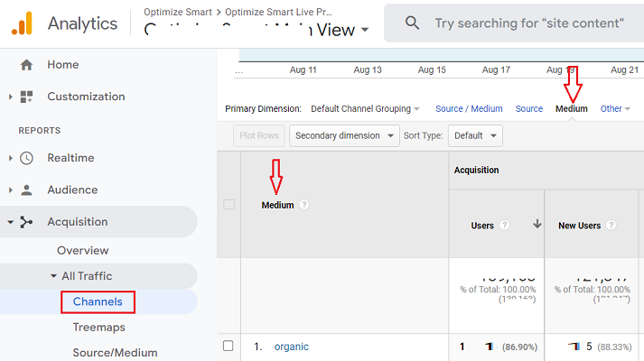Click the Audience person icon
Viewport: 644px width, 361px height.
(x=26, y=190)
